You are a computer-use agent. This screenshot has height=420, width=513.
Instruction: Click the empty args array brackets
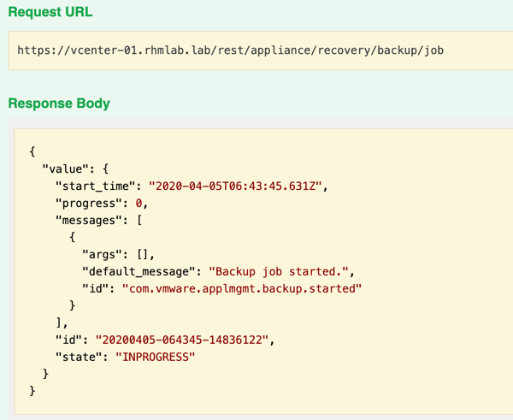pyautogui.click(x=142, y=254)
